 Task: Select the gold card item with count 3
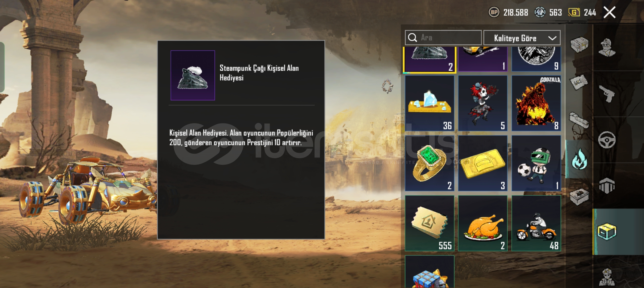[483, 163]
